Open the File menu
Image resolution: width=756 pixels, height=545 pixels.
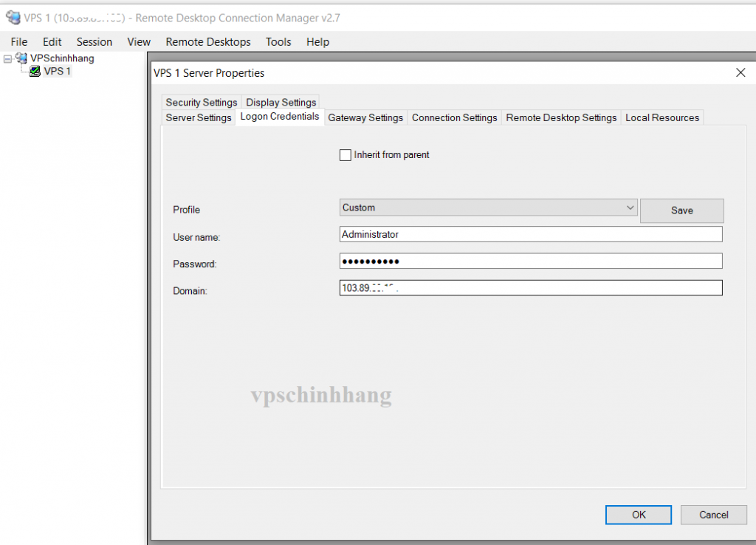point(19,42)
